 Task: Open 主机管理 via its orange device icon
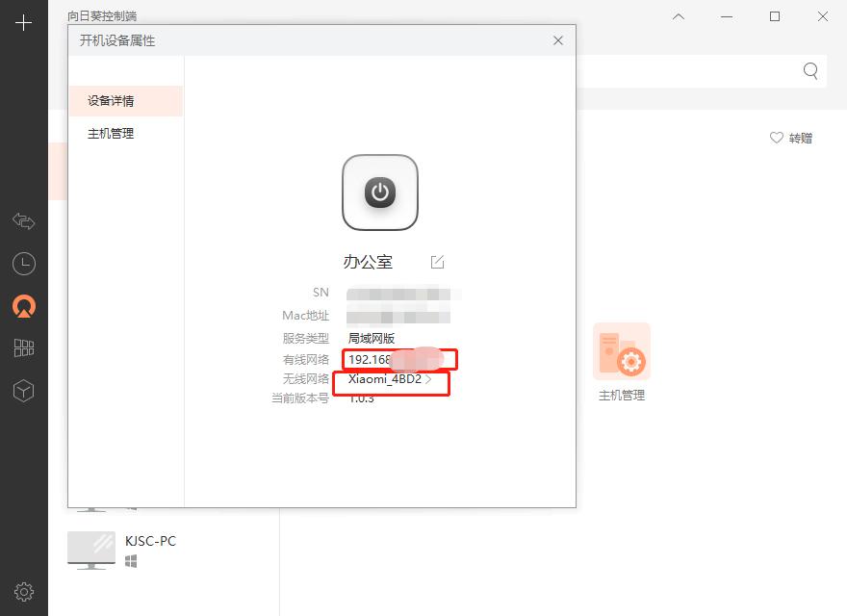point(622,350)
